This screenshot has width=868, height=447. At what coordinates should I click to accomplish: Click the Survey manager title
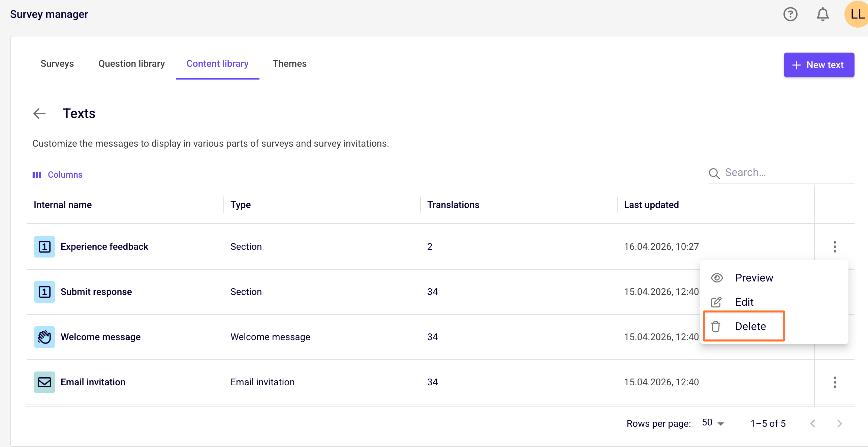click(x=49, y=14)
